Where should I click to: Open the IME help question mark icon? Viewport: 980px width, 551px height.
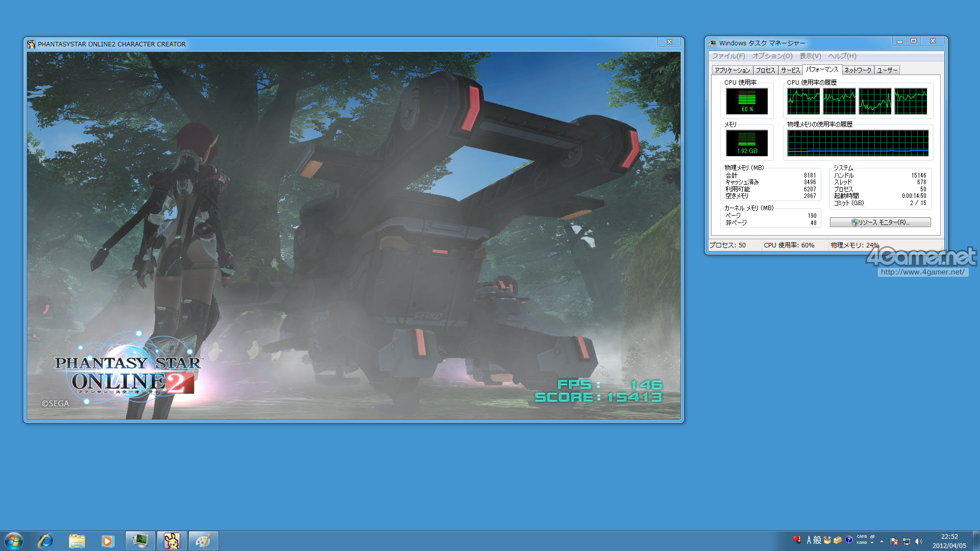[849, 540]
